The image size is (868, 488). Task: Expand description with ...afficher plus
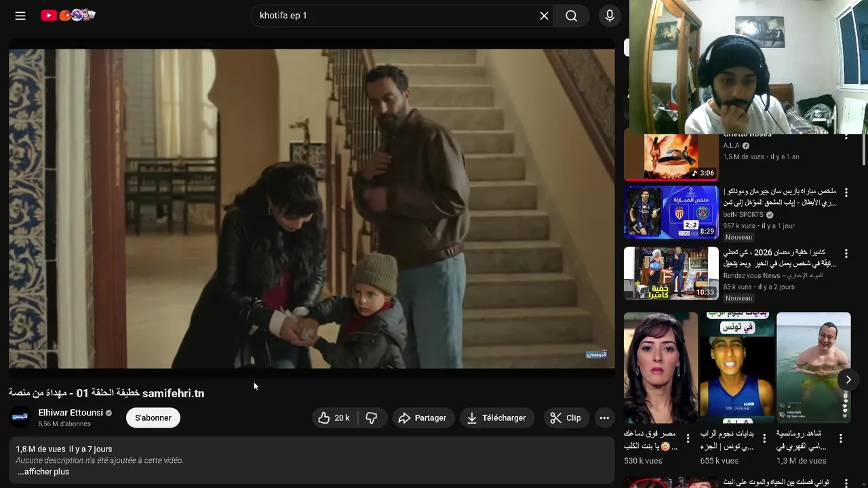coord(43,472)
